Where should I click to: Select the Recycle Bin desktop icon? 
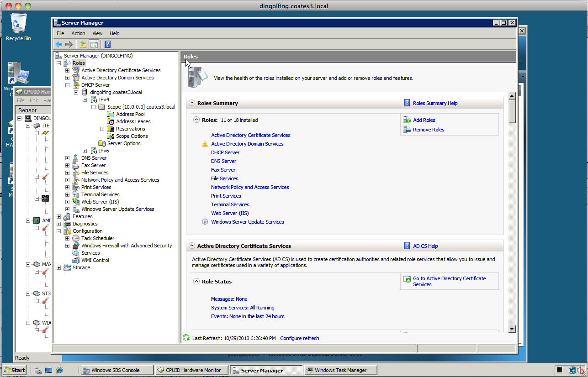[x=18, y=27]
